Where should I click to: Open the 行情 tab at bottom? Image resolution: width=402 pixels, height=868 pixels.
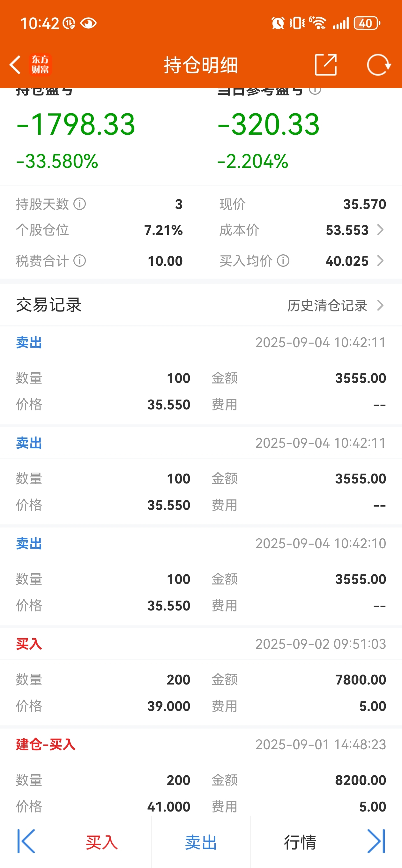[300, 842]
